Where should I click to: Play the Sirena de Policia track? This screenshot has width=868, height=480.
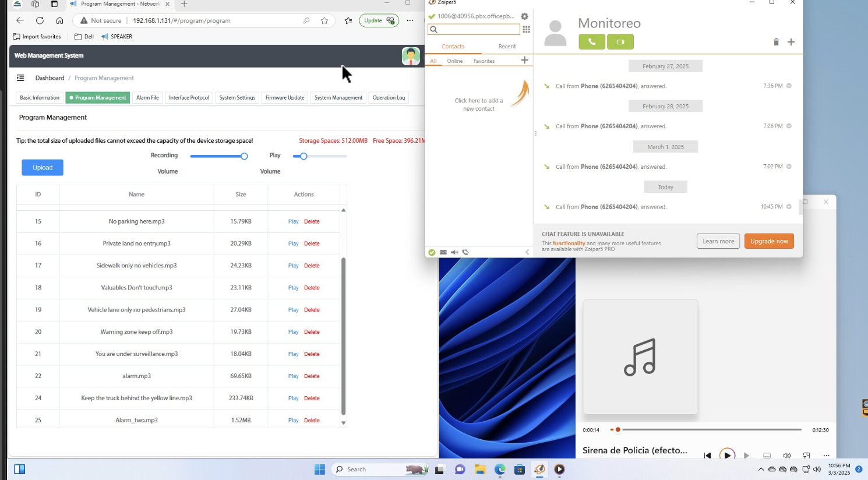click(727, 456)
